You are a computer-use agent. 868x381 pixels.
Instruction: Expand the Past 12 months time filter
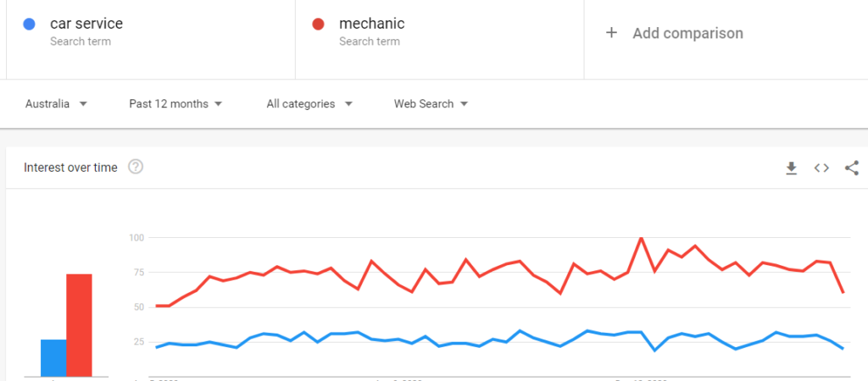[x=175, y=104]
